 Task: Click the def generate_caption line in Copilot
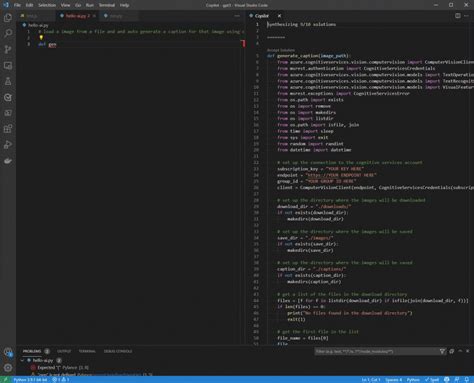pyautogui.click(x=309, y=56)
